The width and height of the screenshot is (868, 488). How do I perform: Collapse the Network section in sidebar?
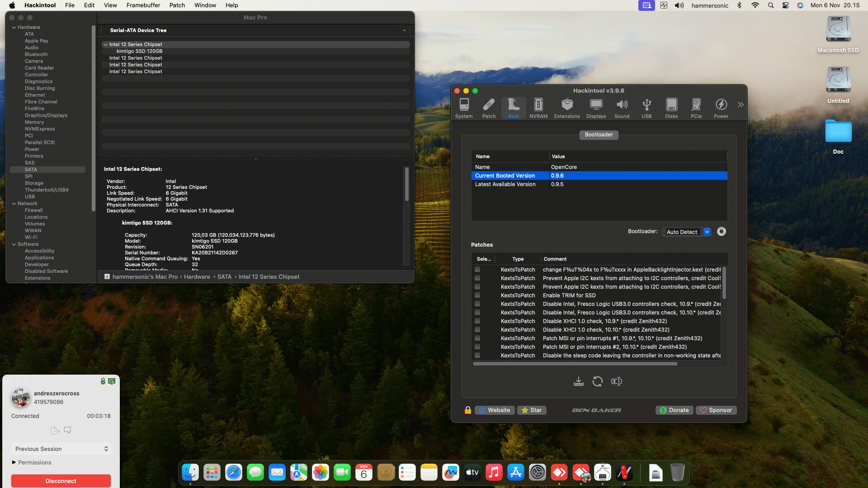tap(14, 204)
